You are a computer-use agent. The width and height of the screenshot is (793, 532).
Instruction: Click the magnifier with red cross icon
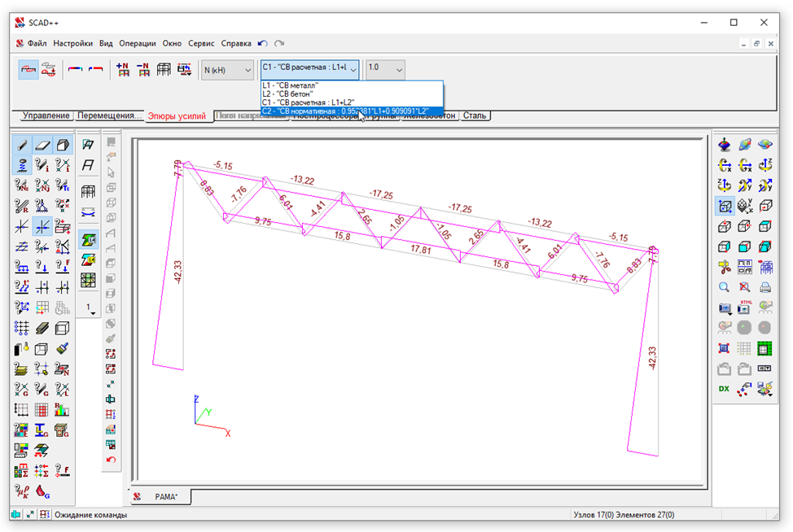744,287
